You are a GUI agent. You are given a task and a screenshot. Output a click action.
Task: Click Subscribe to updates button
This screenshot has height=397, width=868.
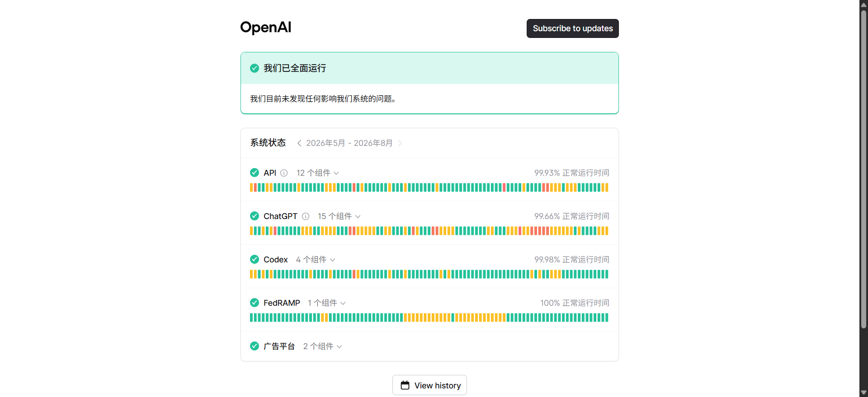tap(572, 28)
